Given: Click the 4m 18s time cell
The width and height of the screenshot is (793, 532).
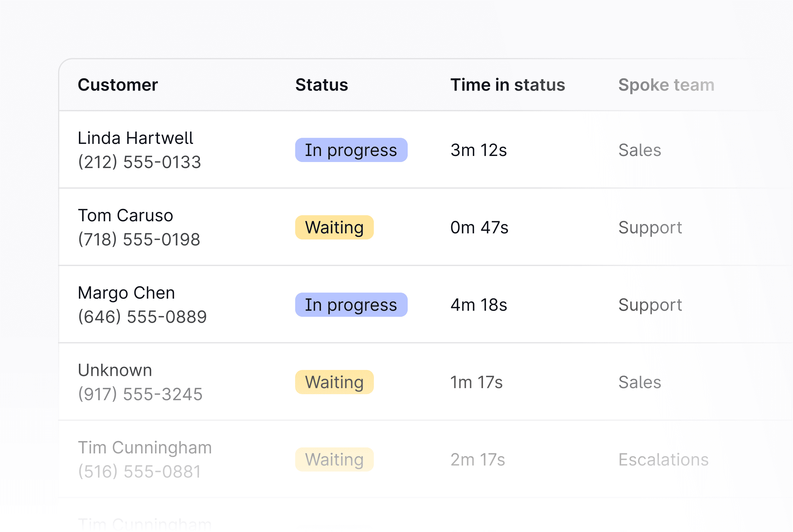Looking at the screenshot, I should tap(478, 305).
